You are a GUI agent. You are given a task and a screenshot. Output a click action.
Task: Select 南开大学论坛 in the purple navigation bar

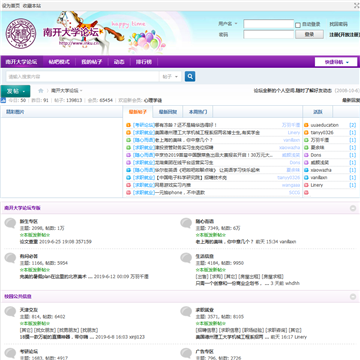[21, 62]
